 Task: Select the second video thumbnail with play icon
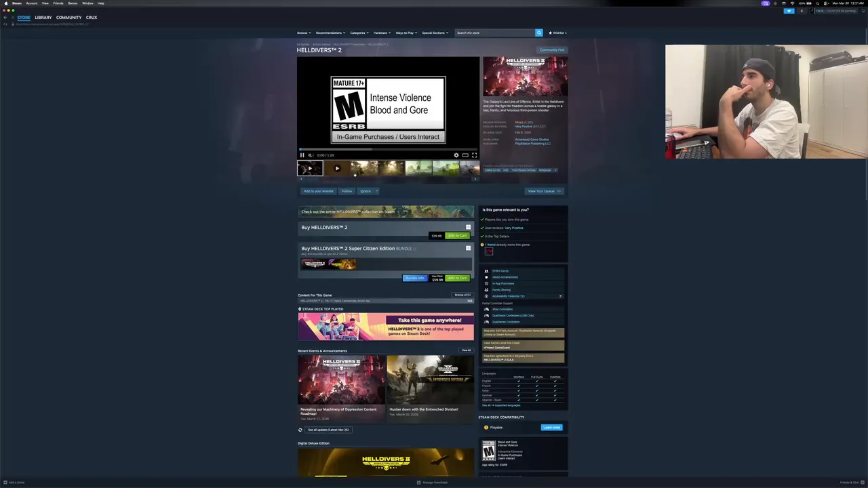point(337,169)
